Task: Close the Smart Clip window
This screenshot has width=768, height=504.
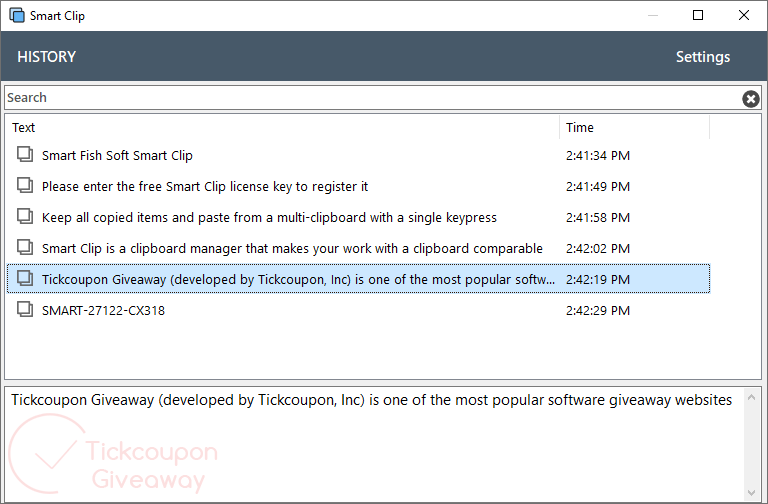Action: point(744,16)
